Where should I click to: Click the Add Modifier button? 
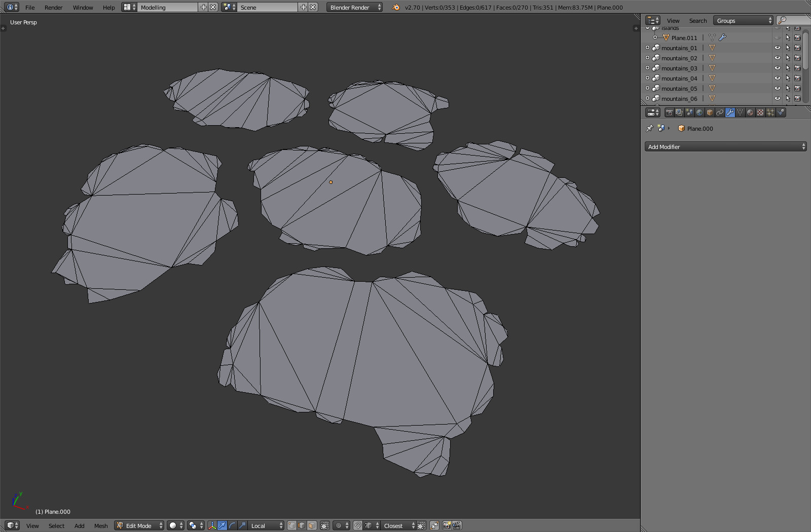[725, 147]
